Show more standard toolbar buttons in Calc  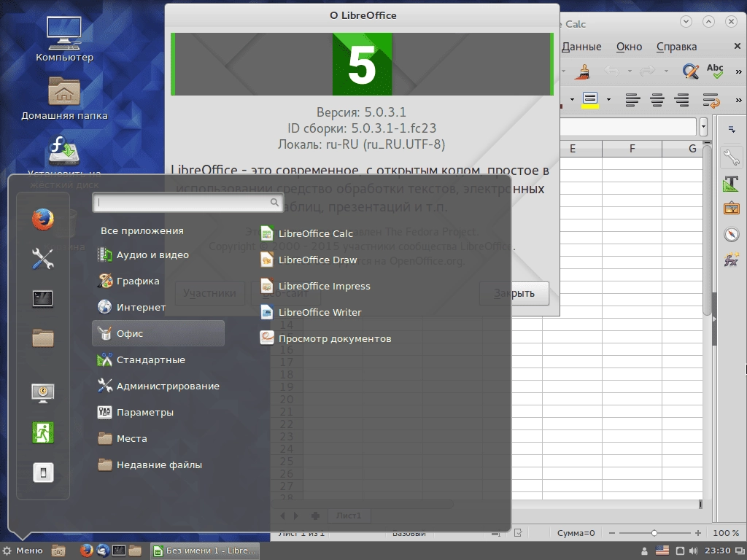(x=738, y=71)
